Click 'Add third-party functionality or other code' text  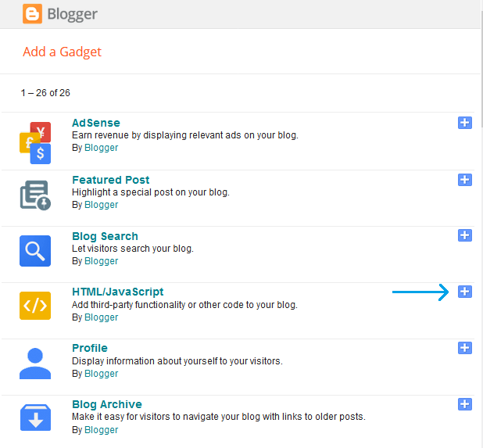(x=184, y=305)
